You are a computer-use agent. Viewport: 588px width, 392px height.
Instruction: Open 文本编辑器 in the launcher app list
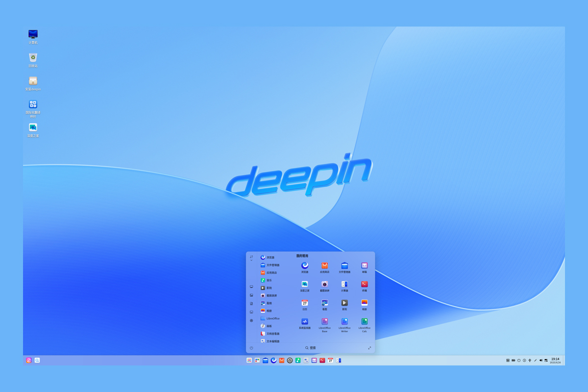[270, 341]
